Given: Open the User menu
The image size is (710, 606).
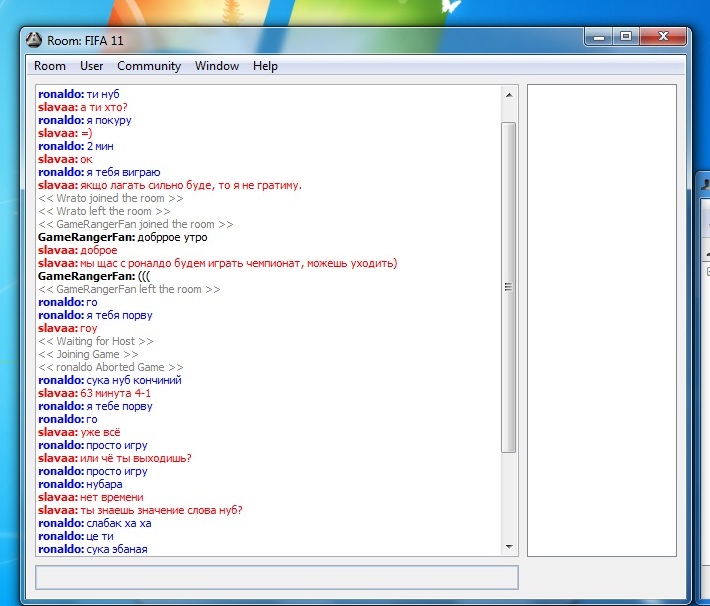Looking at the screenshot, I should tap(91, 66).
